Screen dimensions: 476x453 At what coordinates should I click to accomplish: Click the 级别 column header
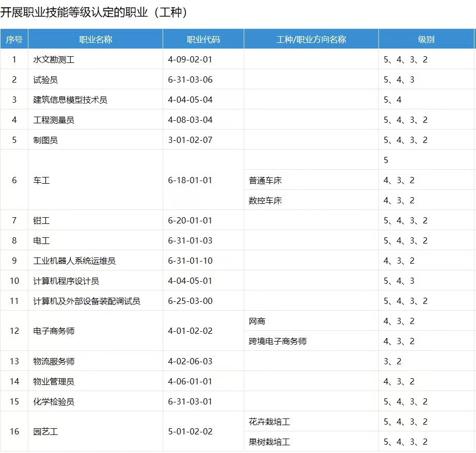pos(426,39)
